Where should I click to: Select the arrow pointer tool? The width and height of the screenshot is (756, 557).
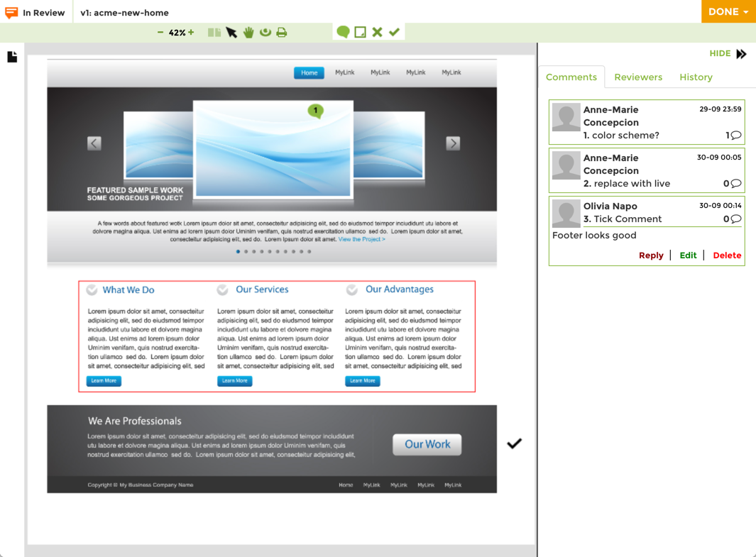pyautogui.click(x=231, y=32)
